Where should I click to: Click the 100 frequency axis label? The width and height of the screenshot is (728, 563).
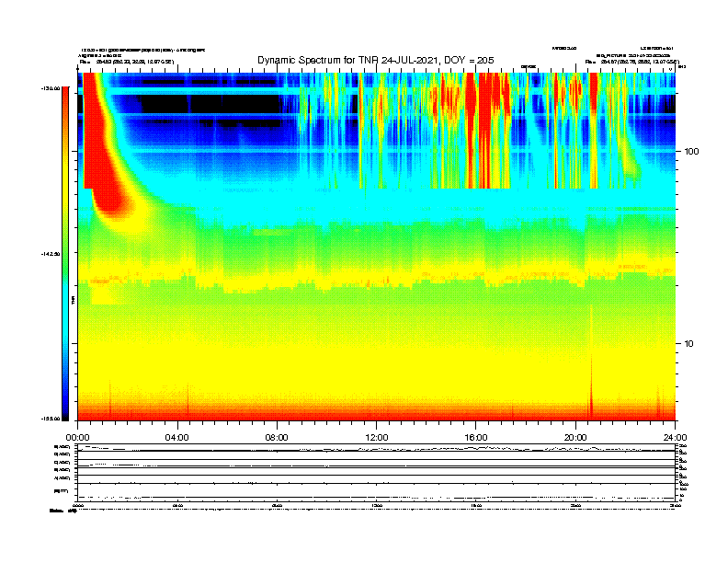coord(691,152)
